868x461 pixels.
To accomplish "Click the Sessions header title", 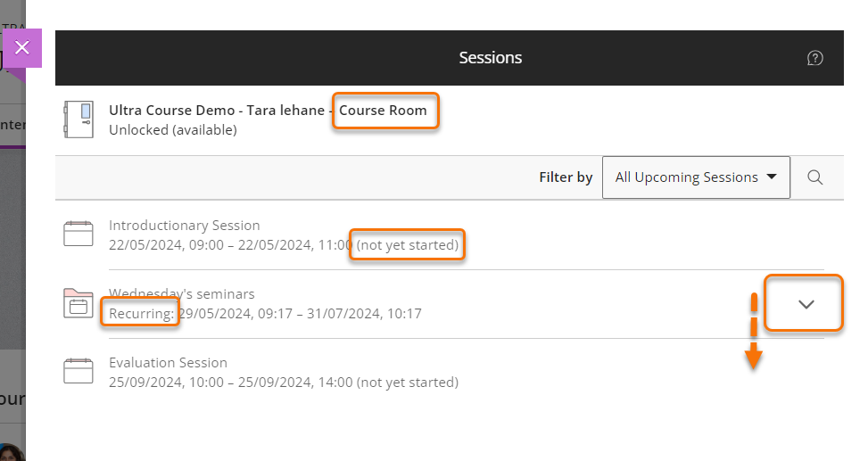I will (491, 58).
